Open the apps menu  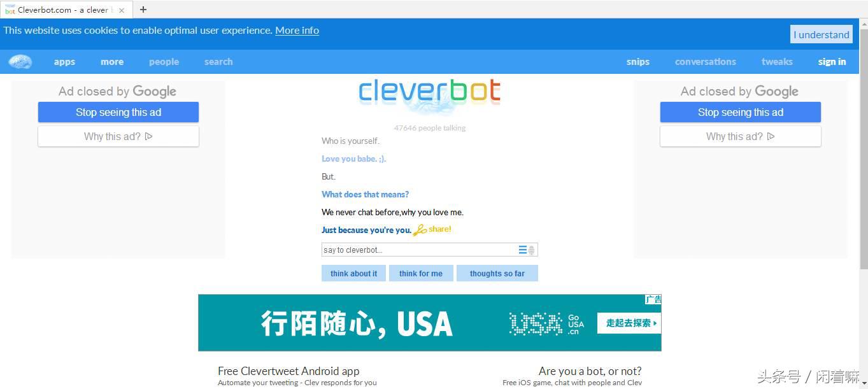coord(64,62)
